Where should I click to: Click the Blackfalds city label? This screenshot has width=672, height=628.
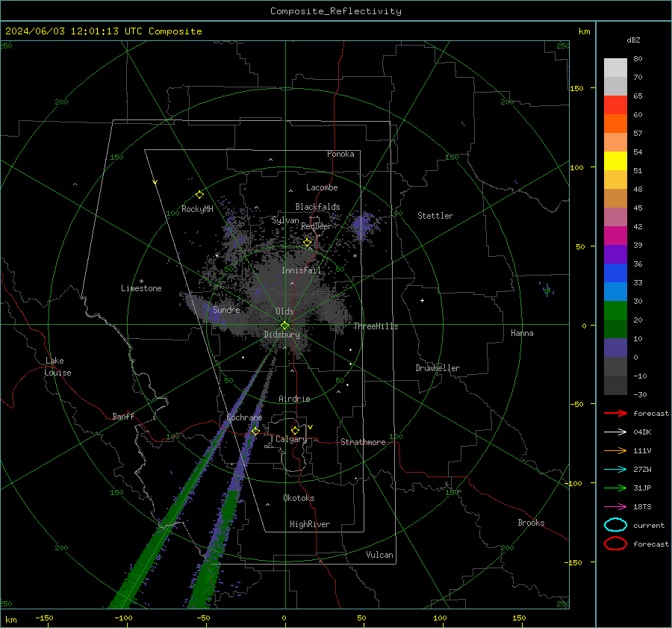tap(317, 207)
